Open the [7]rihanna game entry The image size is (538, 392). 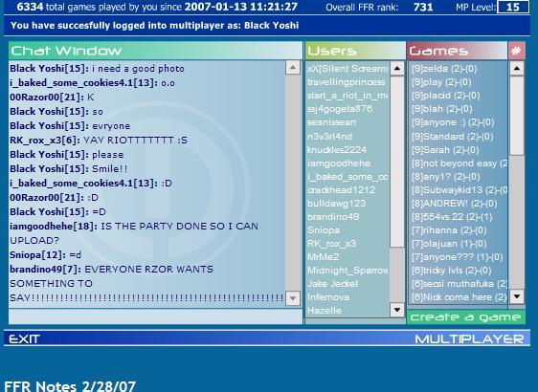449,230
